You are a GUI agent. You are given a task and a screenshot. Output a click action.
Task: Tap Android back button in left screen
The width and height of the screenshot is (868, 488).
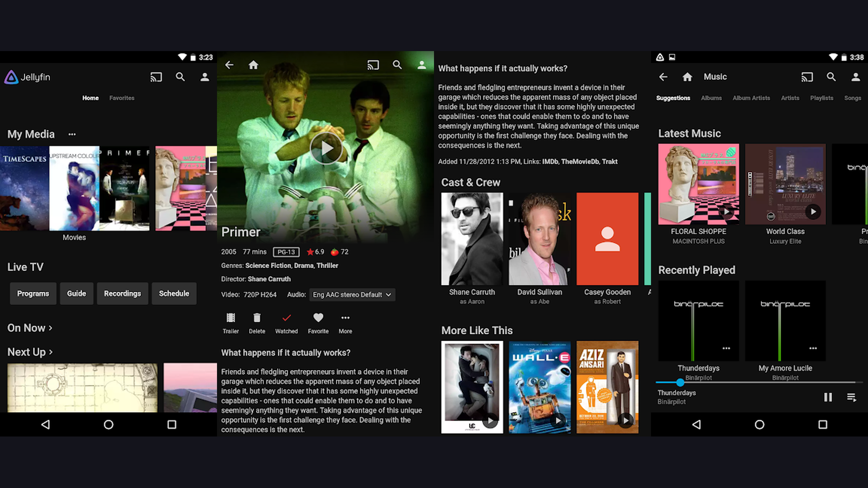(45, 424)
